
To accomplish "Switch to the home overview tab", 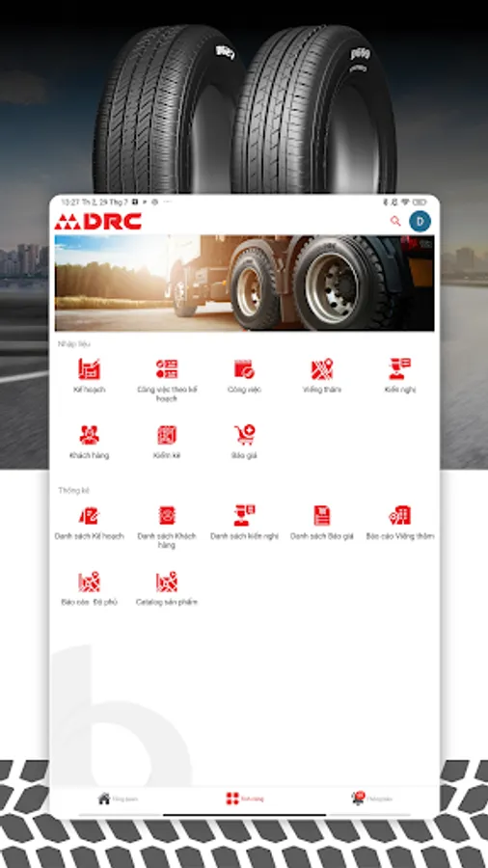I will click(118, 799).
